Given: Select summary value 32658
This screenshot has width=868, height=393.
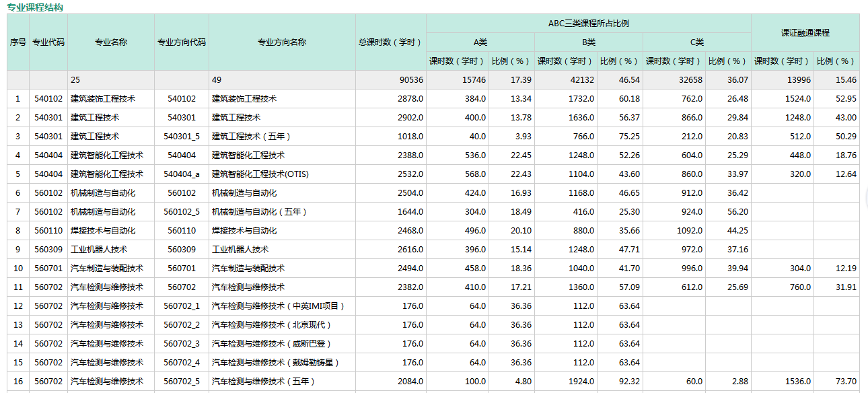Looking at the screenshot, I should pos(690,79).
